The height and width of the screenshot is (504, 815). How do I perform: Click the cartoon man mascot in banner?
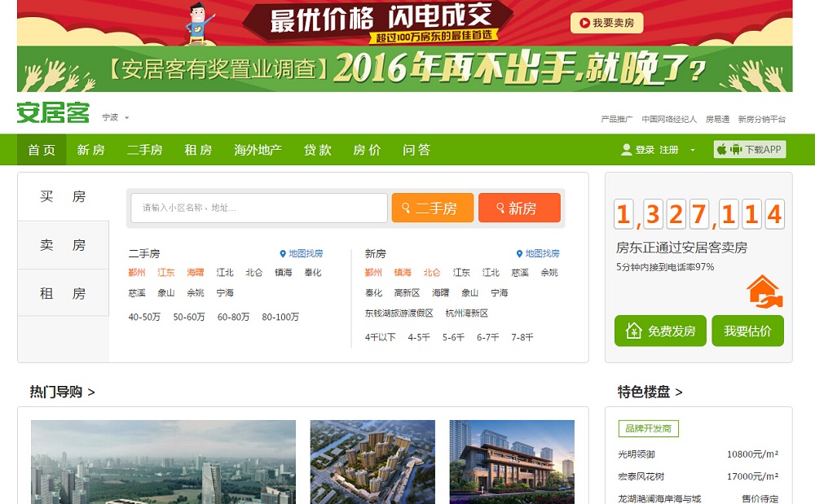(x=199, y=24)
